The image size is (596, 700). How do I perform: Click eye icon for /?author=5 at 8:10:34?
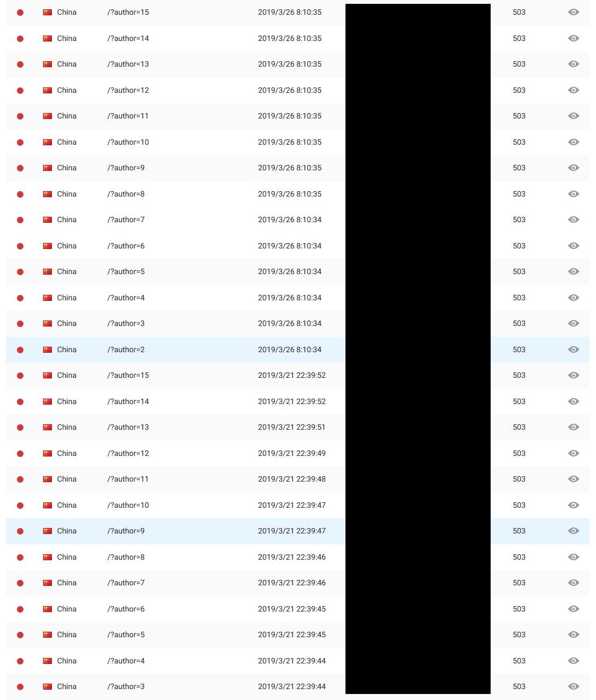click(x=573, y=271)
